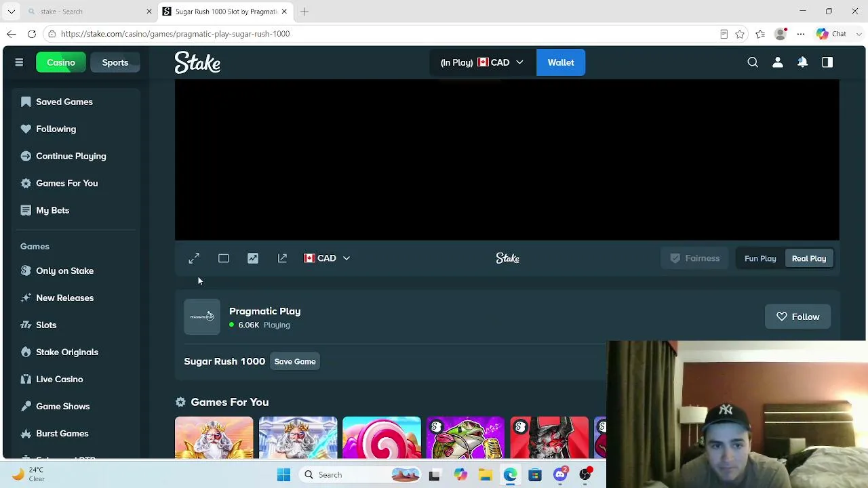
Task: Click the Pragmatic Play provider logo
Action: pyautogui.click(x=202, y=317)
